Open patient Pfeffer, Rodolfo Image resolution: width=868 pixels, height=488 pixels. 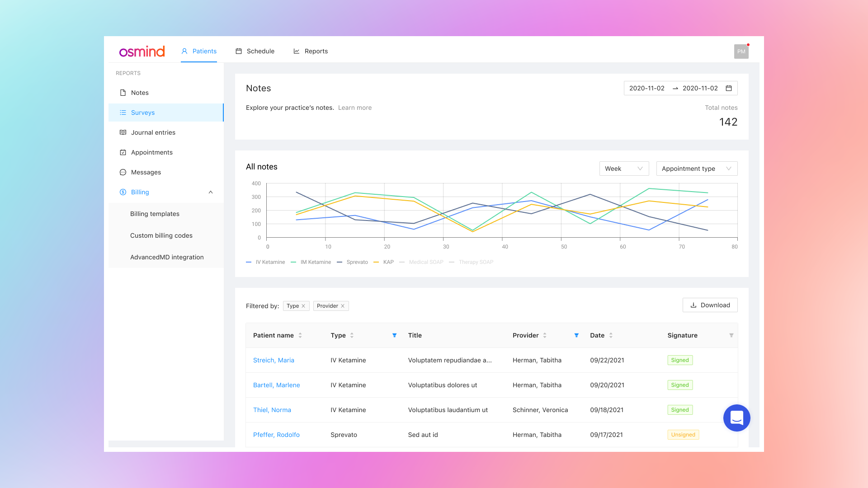pyautogui.click(x=276, y=435)
